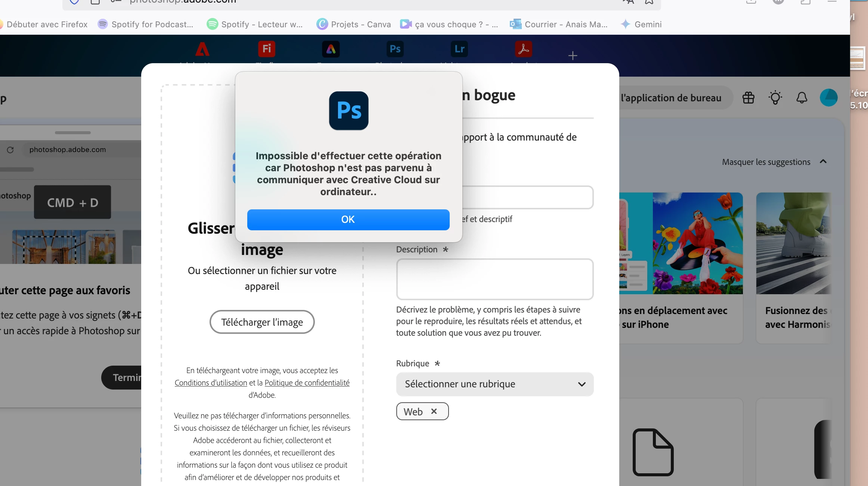This screenshot has width=868, height=486.
Task: Click the plus icon to add app
Action: click(x=573, y=56)
